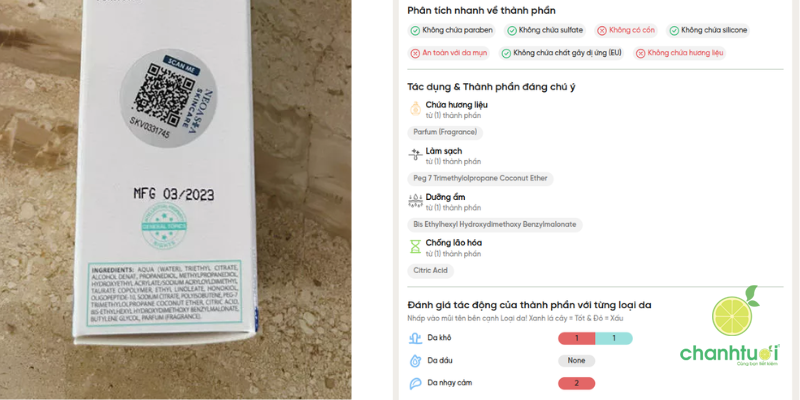Click the Không có cồn red cross badge
Viewport: 800px width, 400px height.
(626, 31)
